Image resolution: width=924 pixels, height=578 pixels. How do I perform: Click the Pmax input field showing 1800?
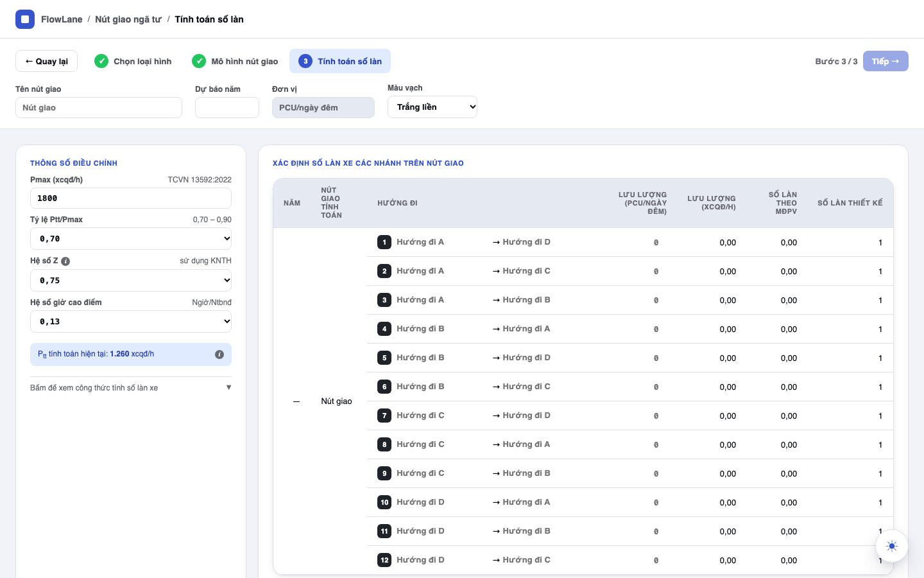tap(131, 198)
